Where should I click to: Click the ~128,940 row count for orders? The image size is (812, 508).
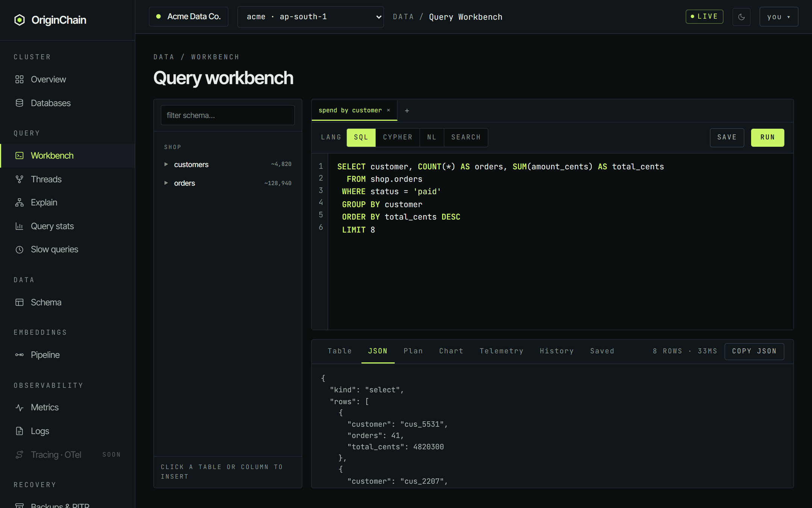[278, 183]
